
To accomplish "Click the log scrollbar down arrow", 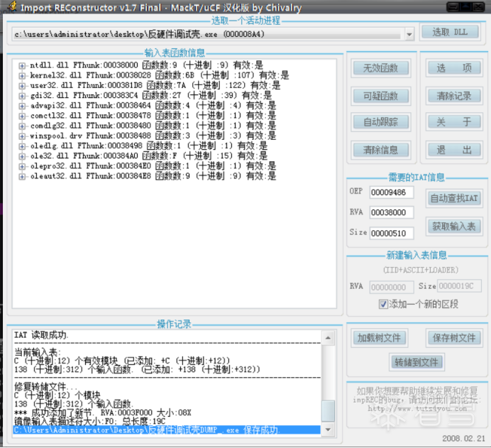I will coord(328,430).
